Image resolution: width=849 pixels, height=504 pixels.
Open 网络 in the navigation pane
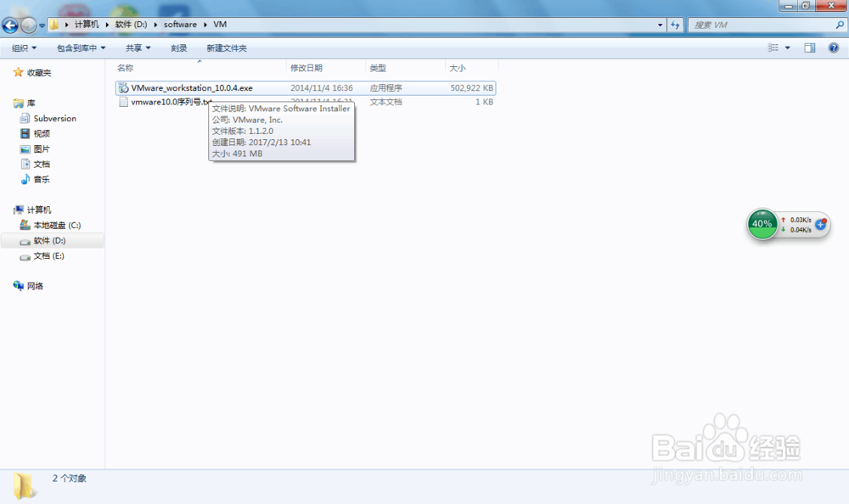pyautogui.click(x=35, y=286)
